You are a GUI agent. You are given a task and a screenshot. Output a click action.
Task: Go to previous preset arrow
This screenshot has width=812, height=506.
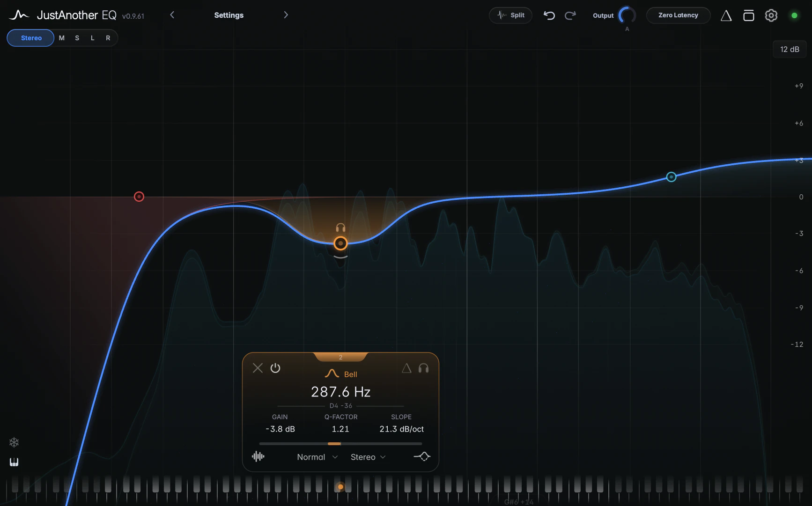(x=172, y=15)
